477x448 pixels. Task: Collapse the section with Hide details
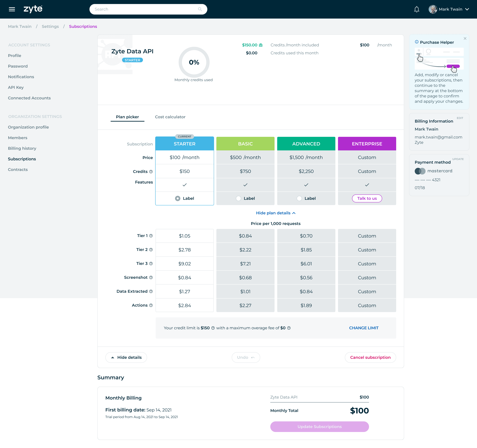tap(126, 357)
